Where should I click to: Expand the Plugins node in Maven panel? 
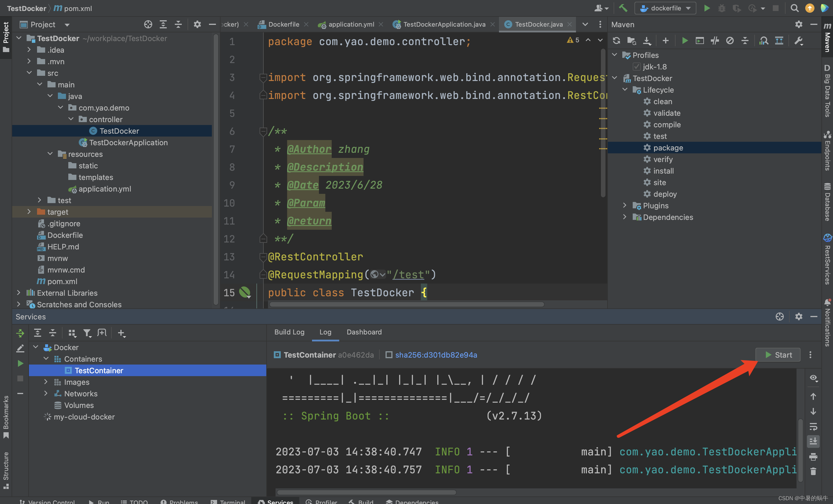[624, 205]
